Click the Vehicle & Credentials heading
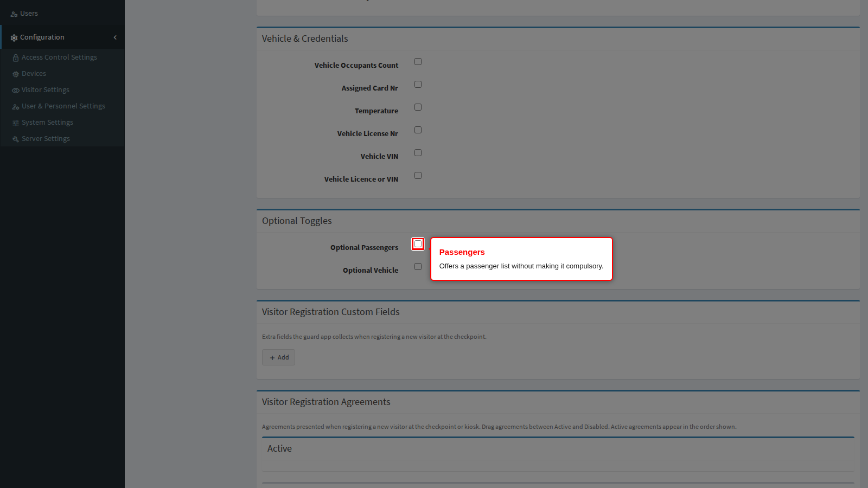 click(x=305, y=38)
